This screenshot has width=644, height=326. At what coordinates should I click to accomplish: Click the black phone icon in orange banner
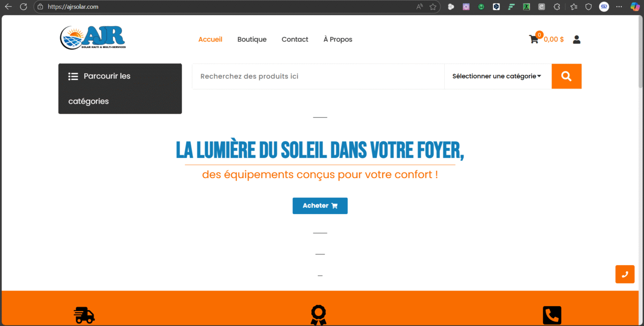[552, 315]
